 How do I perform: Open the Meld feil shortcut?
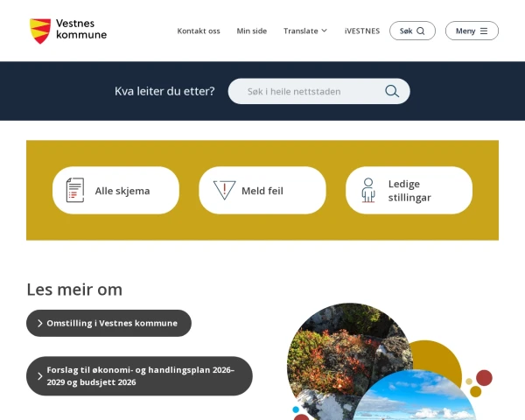pyautogui.click(x=262, y=190)
